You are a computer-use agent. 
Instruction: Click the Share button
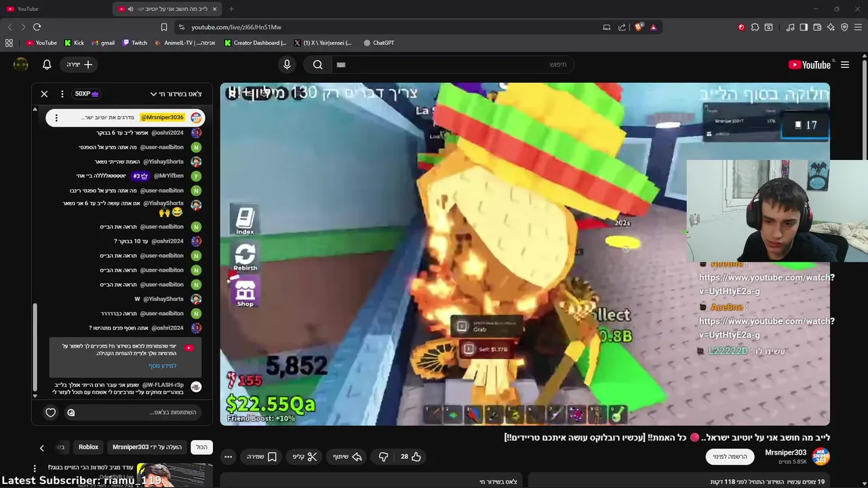click(347, 457)
